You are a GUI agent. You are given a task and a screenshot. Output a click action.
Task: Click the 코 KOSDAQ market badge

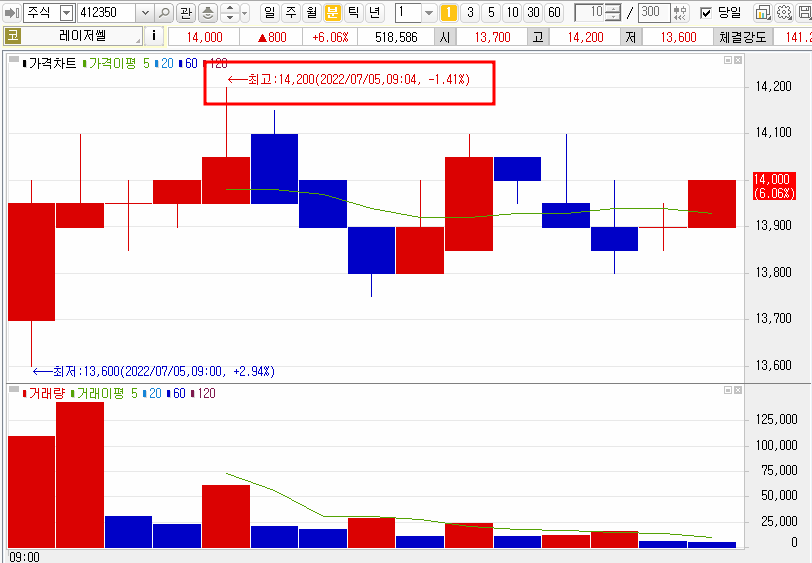[12, 36]
